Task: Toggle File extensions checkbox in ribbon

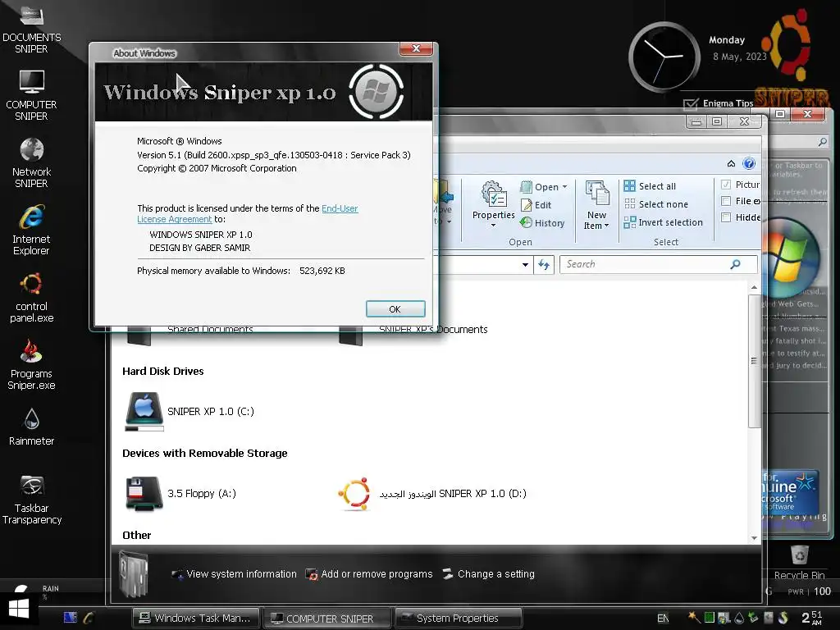Action: (x=726, y=201)
